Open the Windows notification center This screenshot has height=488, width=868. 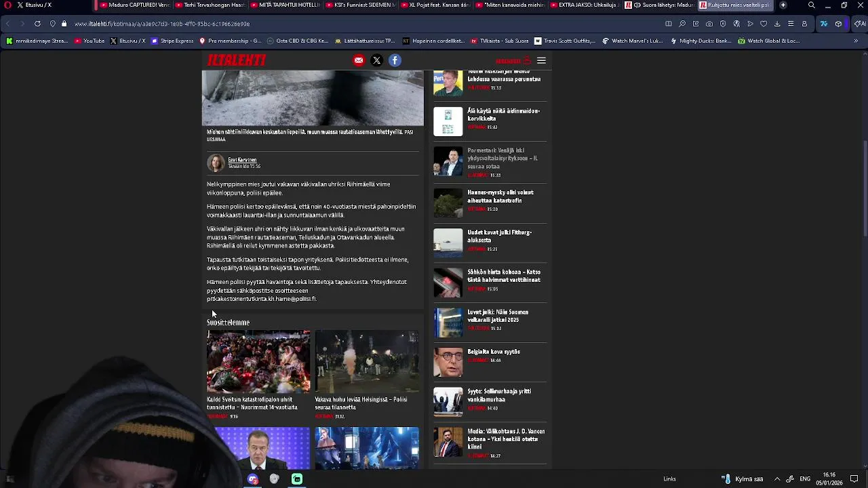854,479
